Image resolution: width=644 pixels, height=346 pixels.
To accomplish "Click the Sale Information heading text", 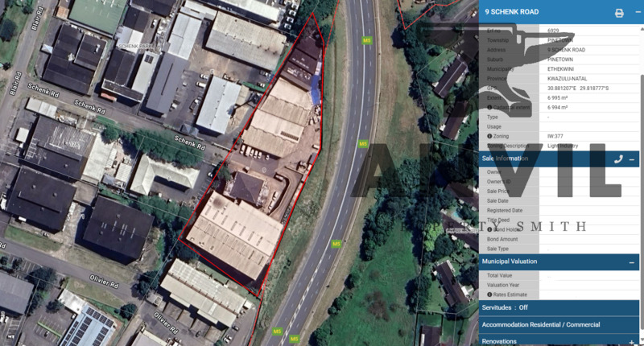I will [505, 159].
